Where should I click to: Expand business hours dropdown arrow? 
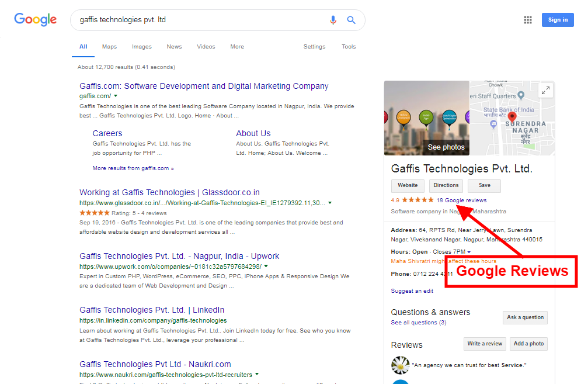(x=469, y=252)
